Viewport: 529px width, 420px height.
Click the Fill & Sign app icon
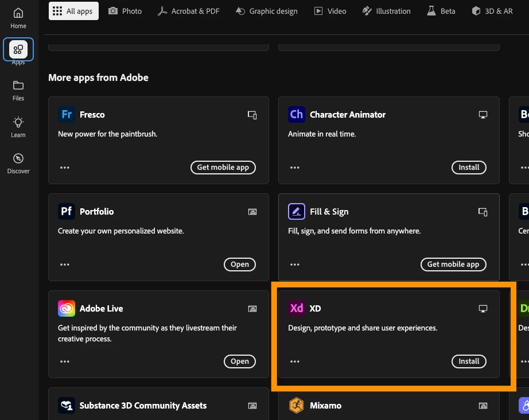(x=297, y=211)
